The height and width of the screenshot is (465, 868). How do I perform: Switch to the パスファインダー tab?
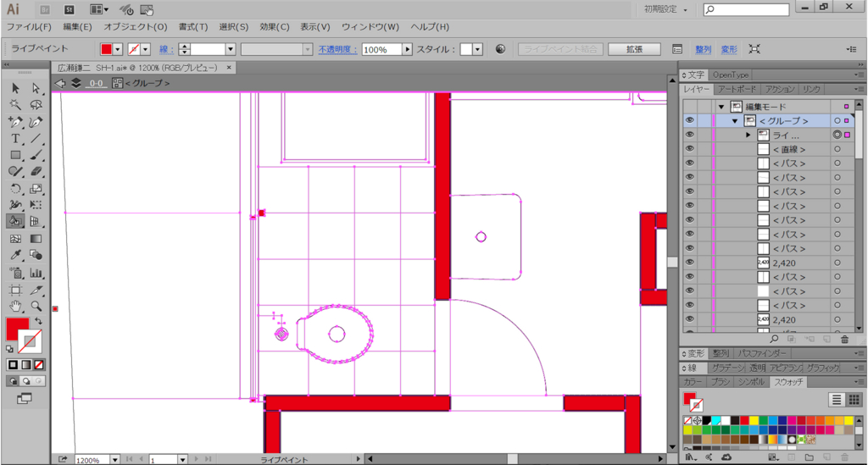point(761,353)
